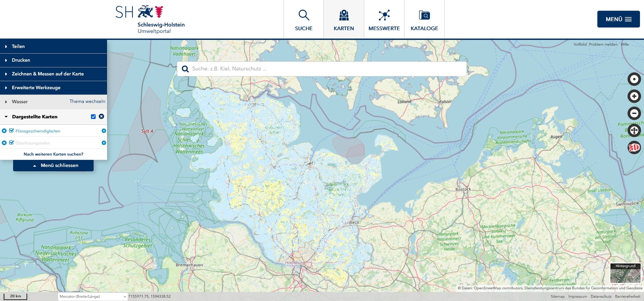Remove the Überflutungstiefen layer with its X icon
This screenshot has width=644, height=301.
click(4, 143)
